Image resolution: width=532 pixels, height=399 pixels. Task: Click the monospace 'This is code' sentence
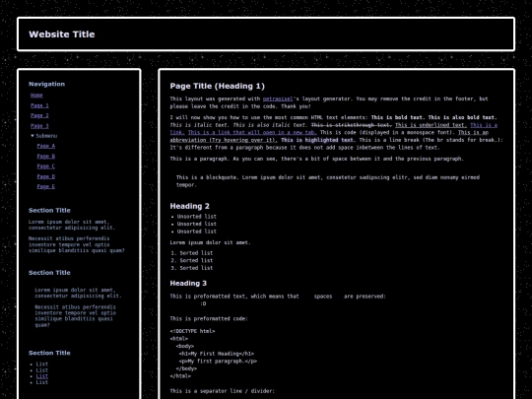(x=387, y=132)
